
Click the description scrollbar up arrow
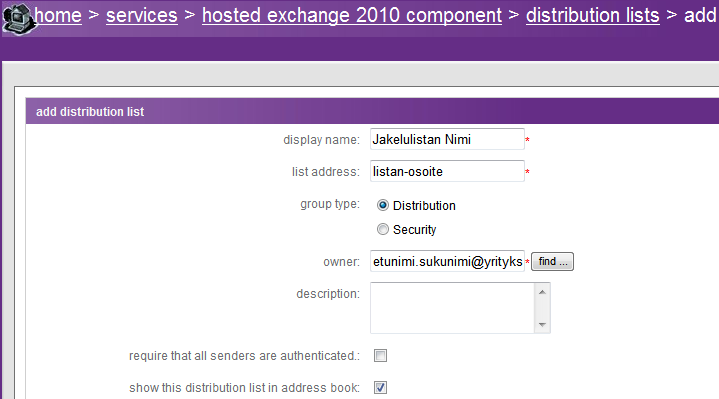coord(542,292)
